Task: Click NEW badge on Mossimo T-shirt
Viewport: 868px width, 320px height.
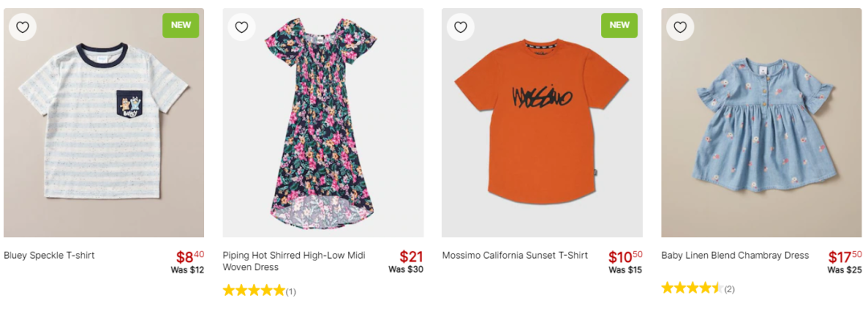Action: click(619, 26)
